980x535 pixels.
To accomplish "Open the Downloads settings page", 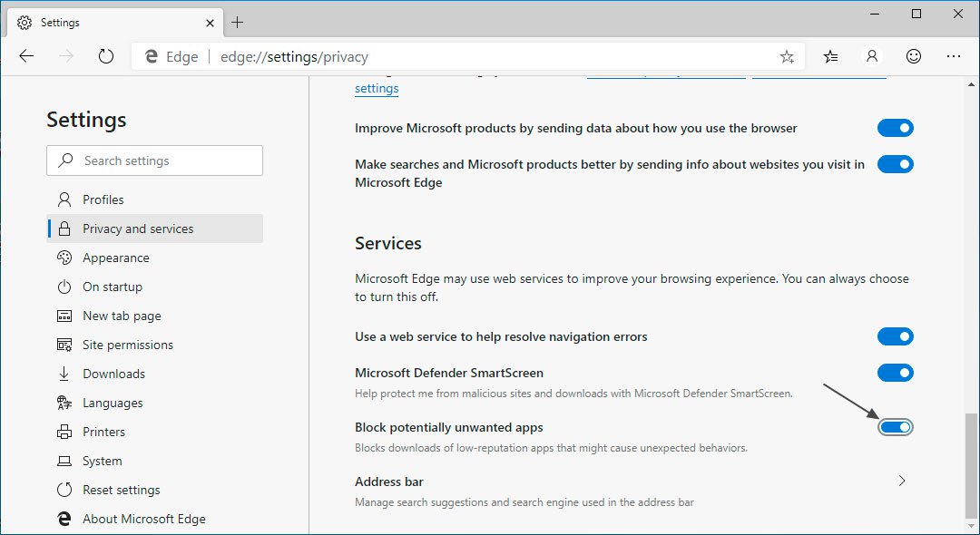I will 113,374.
